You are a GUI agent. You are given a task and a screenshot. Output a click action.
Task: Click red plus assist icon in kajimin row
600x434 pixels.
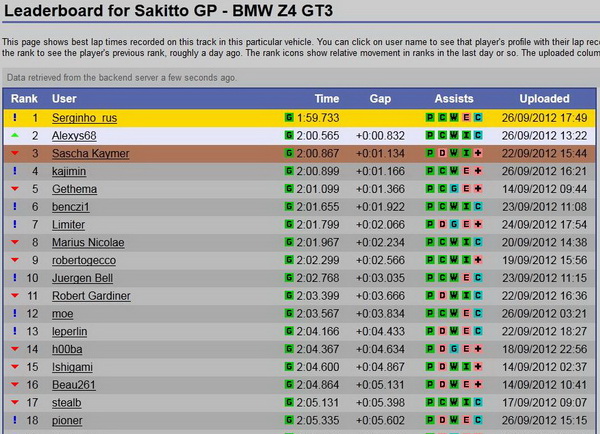click(478, 171)
